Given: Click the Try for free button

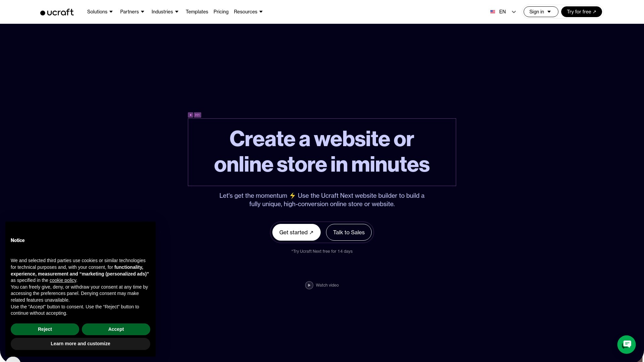Looking at the screenshot, I should pyautogui.click(x=582, y=12).
